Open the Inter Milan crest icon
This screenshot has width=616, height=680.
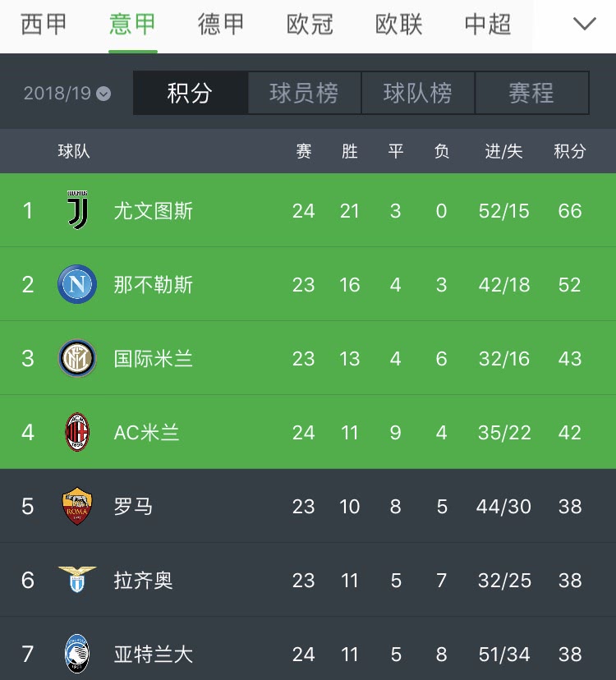pyautogui.click(x=77, y=358)
